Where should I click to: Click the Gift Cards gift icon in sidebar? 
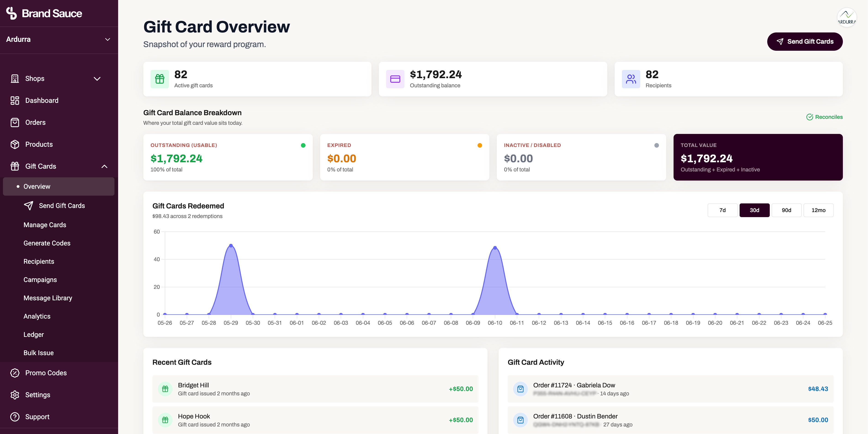point(15,166)
